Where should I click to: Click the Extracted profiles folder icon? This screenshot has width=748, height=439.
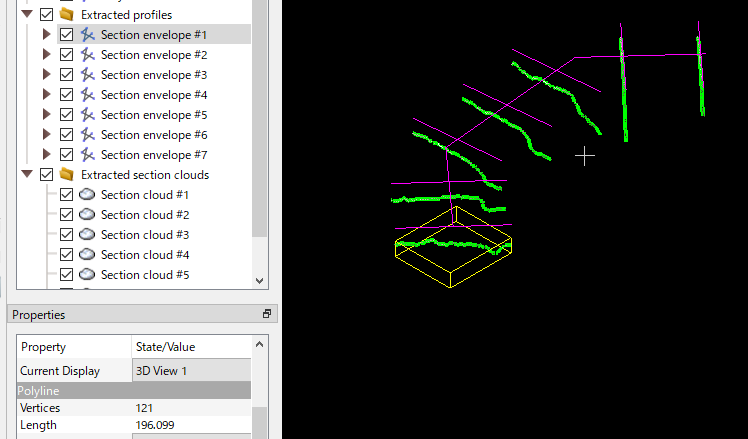67,15
